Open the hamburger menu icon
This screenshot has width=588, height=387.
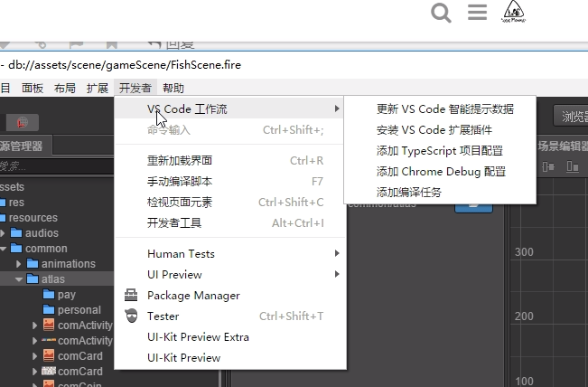477,12
